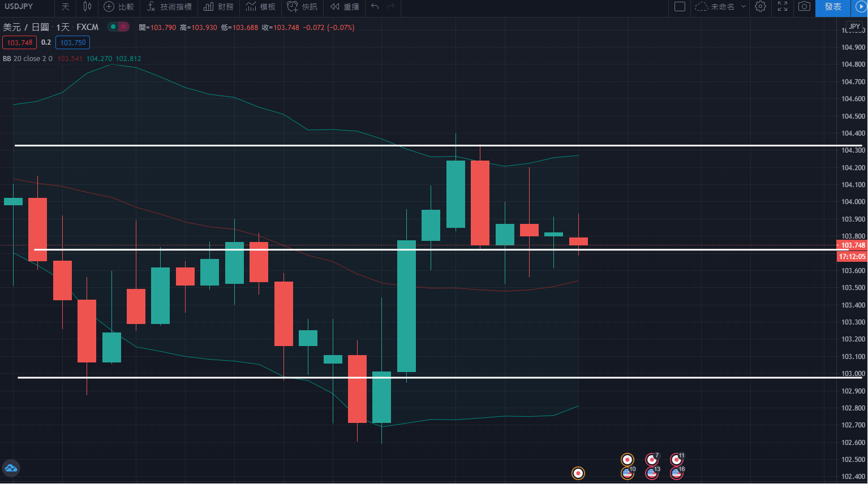This screenshot has height=484, width=868.
Task: Open the 技術指標 indicators menu
Action: point(169,7)
